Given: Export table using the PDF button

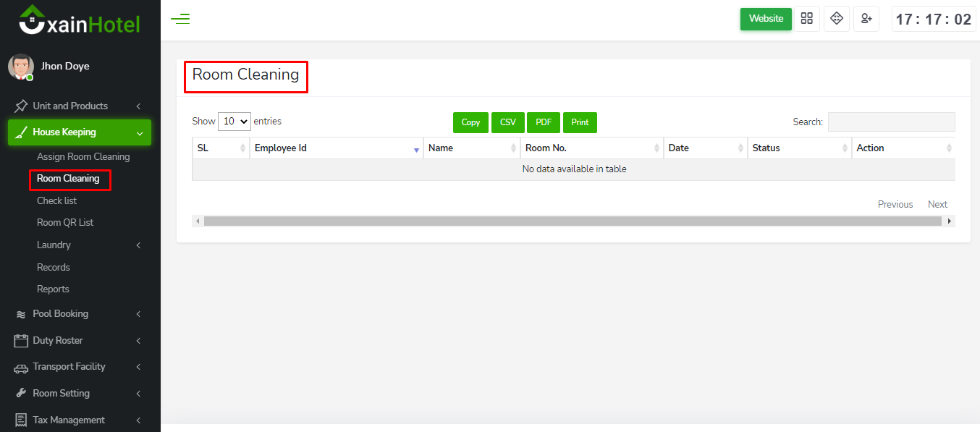Looking at the screenshot, I should pyautogui.click(x=543, y=122).
